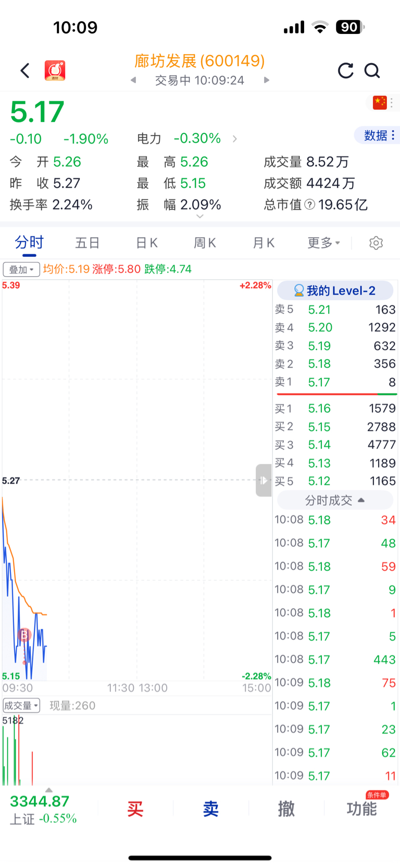Switch to the 月K tab

click(x=264, y=243)
